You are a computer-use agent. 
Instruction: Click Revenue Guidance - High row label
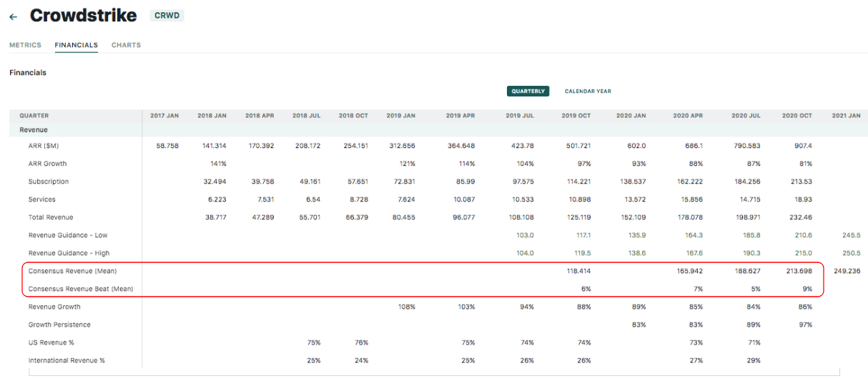(x=69, y=253)
